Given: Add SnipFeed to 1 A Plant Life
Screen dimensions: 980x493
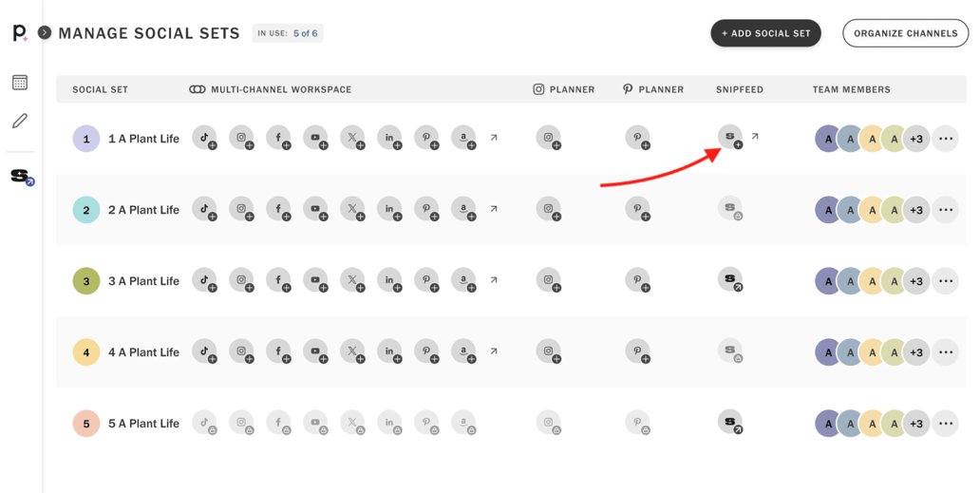Looking at the screenshot, I should click(729, 137).
